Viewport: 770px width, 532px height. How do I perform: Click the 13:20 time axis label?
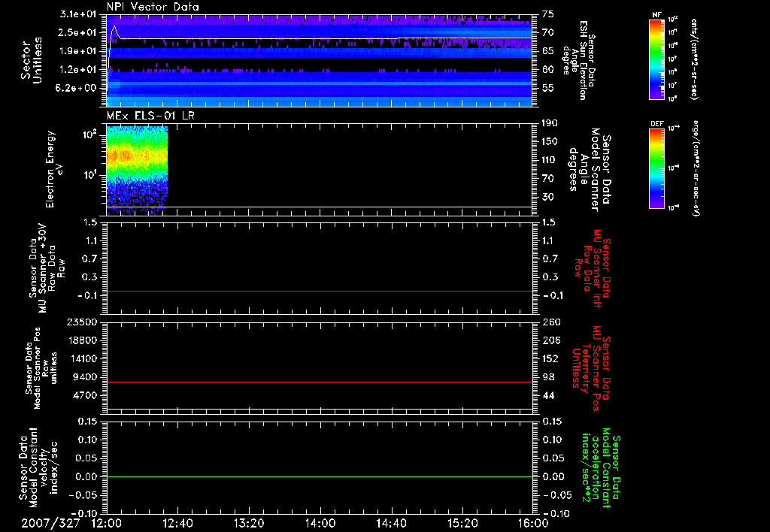(x=249, y=523)
